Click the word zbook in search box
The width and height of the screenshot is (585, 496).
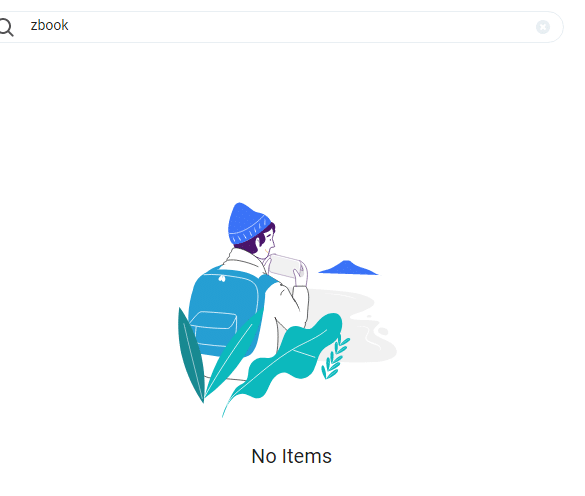(49, 25)
